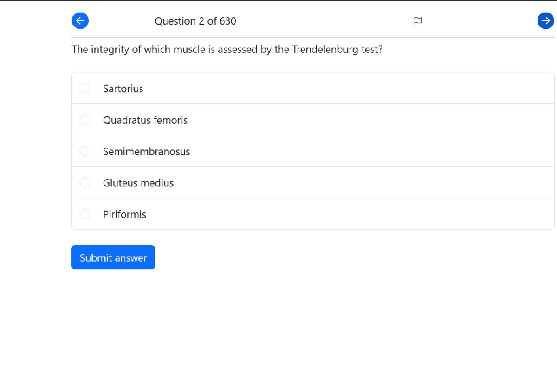Viewport: 557px width, 392px height.
Task: Select the Piriformis radio button
Action: (x=85, y=214)
